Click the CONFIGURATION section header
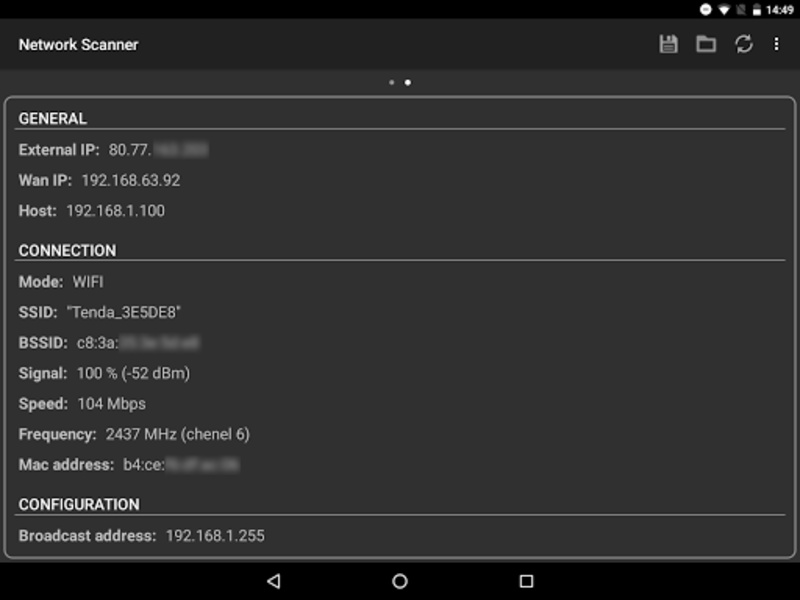The width and height of the screenshot is (800, 600). coord(79,505)
